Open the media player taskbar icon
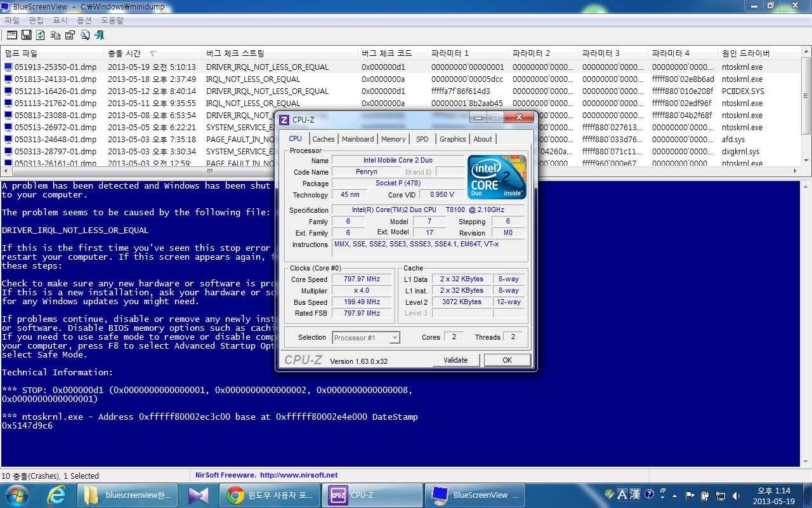Viewport: 812px width, 508px height. pyautogui.click(x=198, y=495)
